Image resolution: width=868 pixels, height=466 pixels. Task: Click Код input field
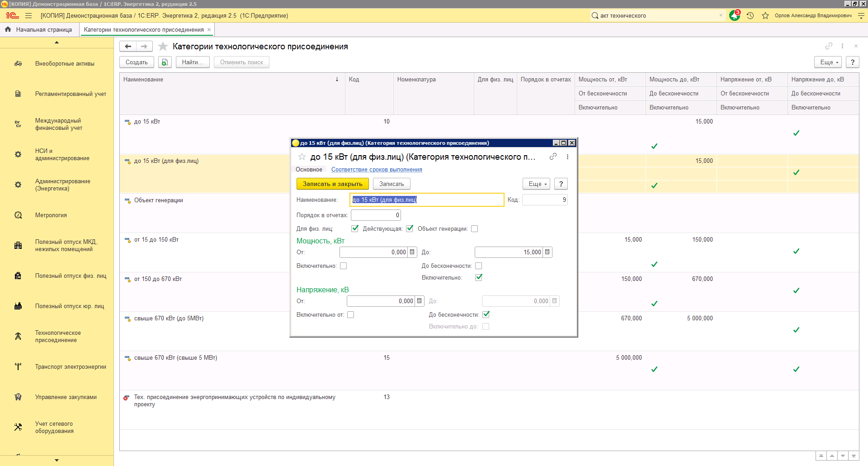pos(545,200)
